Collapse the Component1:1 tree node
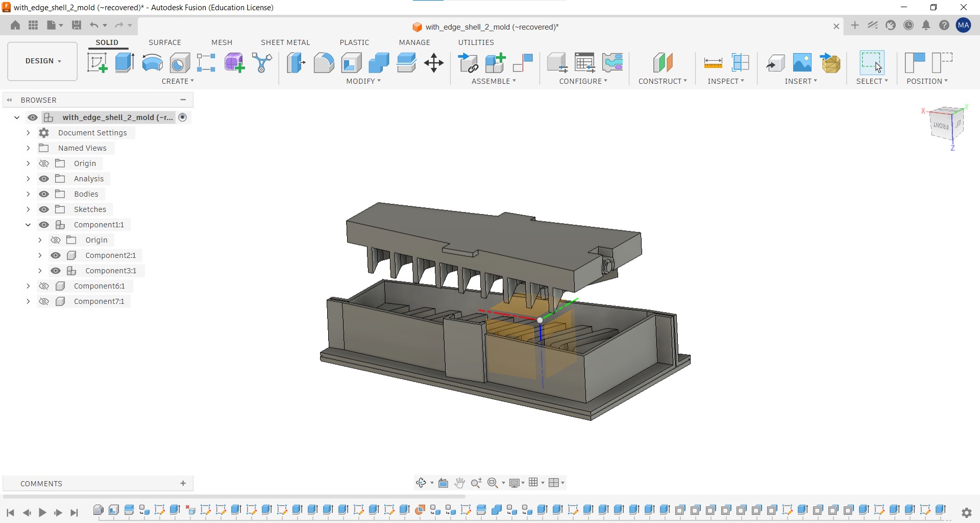980x523 pixels. click(x=28, y=225)
